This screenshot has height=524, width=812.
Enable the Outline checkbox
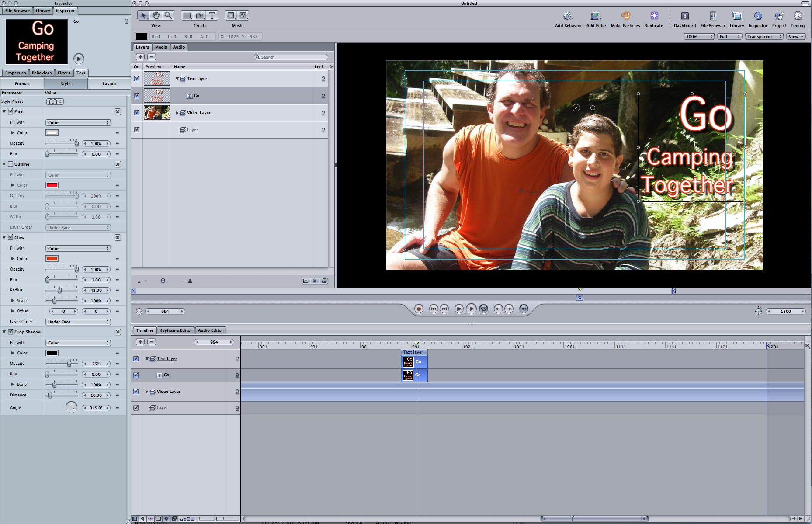click(x=11, y=164)
